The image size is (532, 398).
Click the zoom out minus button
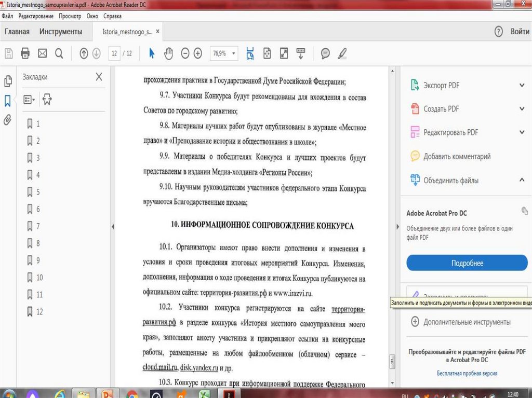click(185, 53)
